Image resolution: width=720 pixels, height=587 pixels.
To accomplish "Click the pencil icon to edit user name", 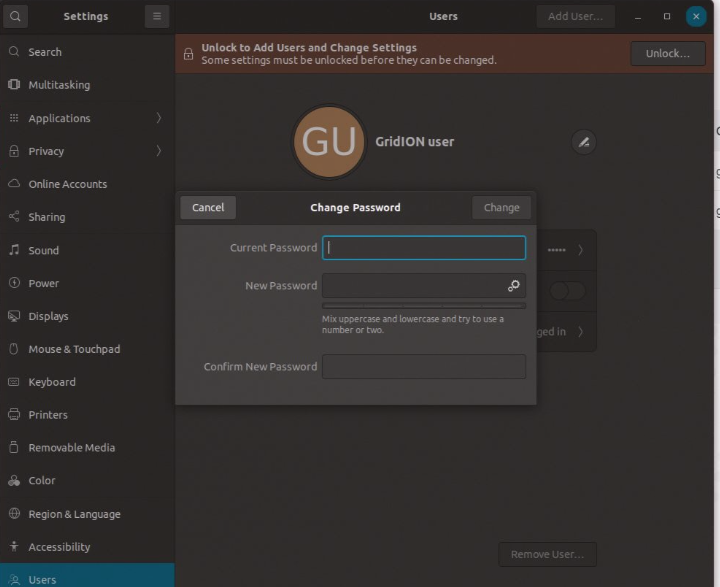I will pyautogui.click(x=584, y=142).
